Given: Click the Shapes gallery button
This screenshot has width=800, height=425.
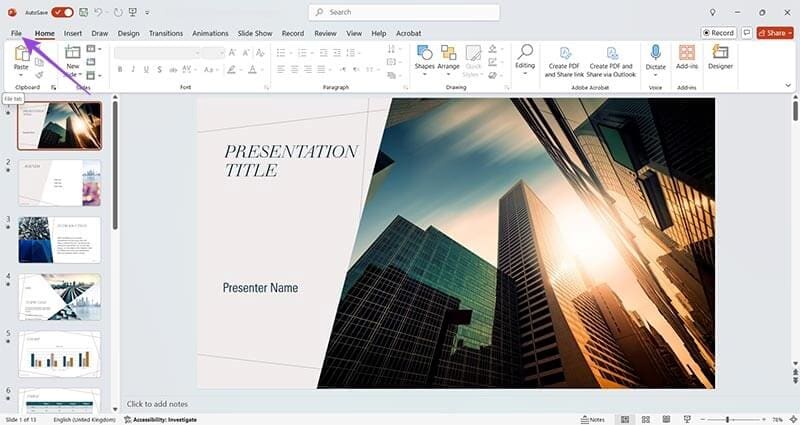Looking at the screenshot, I should [424, 60].
